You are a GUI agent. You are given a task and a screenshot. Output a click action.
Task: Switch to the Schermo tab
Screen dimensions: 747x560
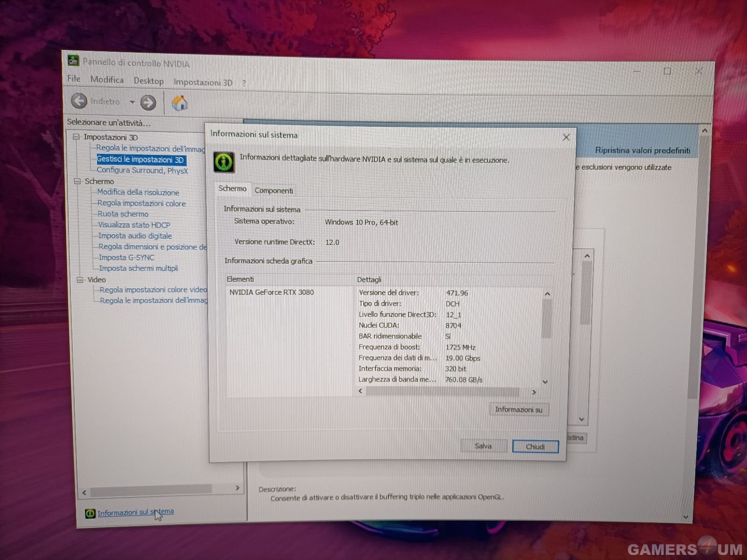(233, 189)
